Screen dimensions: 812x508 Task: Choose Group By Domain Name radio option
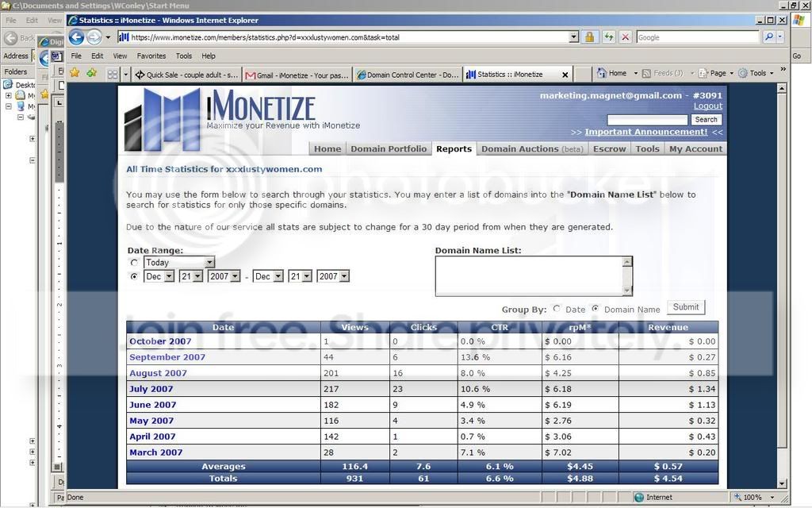click(x=596, y=309)
